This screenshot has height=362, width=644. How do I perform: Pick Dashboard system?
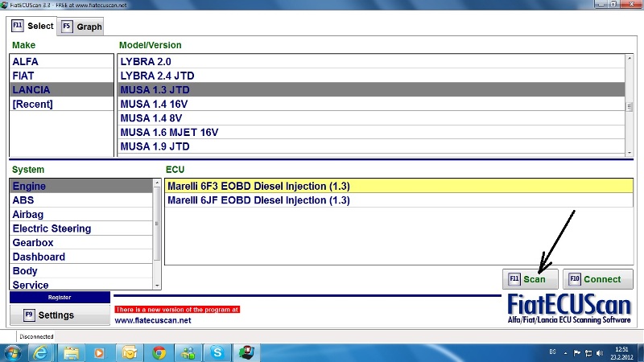coord(81,257)
